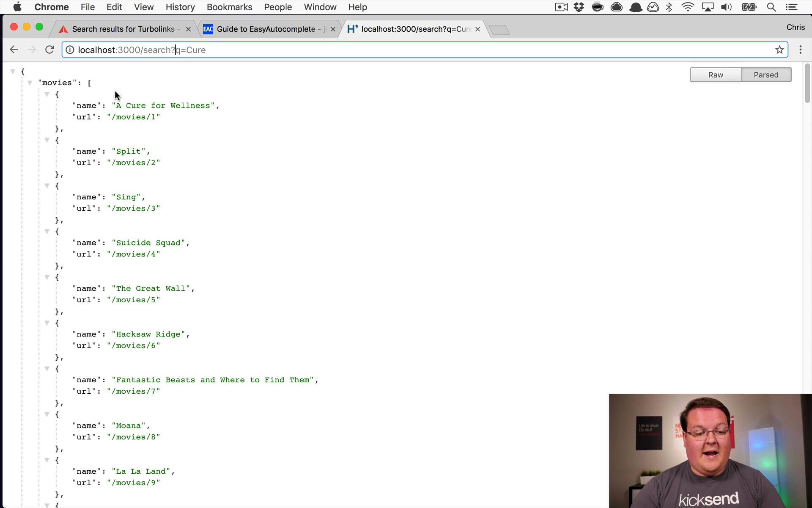Open the volume control in menu bar

click(727, 7)
